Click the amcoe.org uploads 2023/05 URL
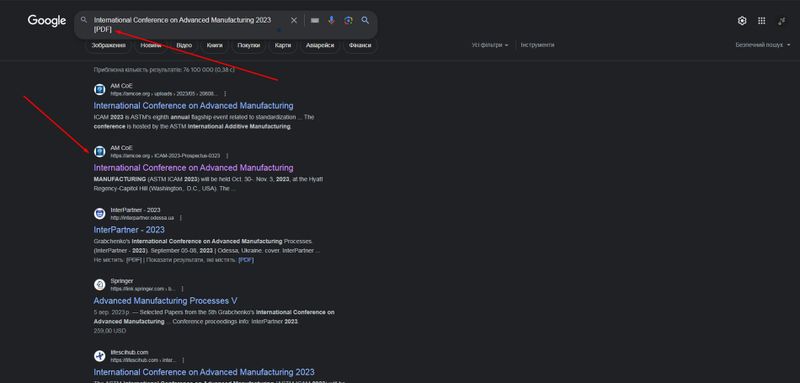Viewport: 800px width, 383px height. tap(164, 94)
